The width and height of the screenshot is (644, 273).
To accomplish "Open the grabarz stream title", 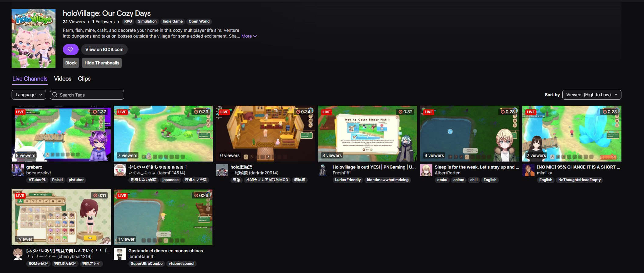I will pos(34,167).
